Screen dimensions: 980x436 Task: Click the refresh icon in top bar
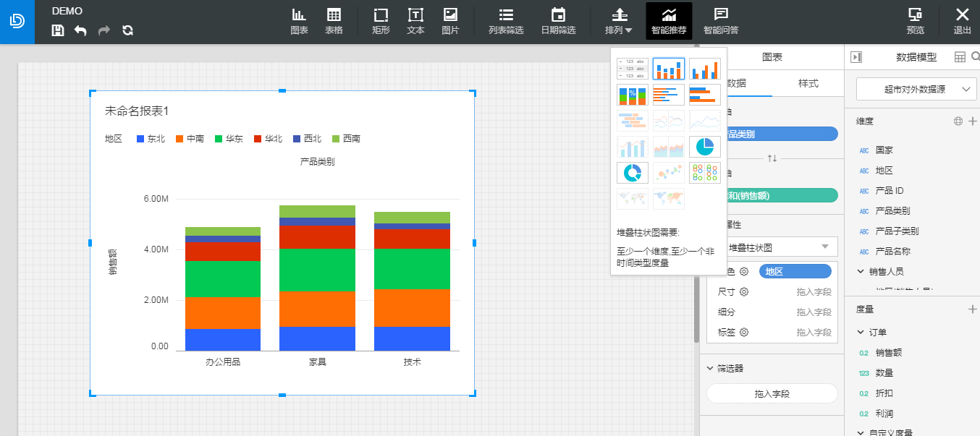127,30
